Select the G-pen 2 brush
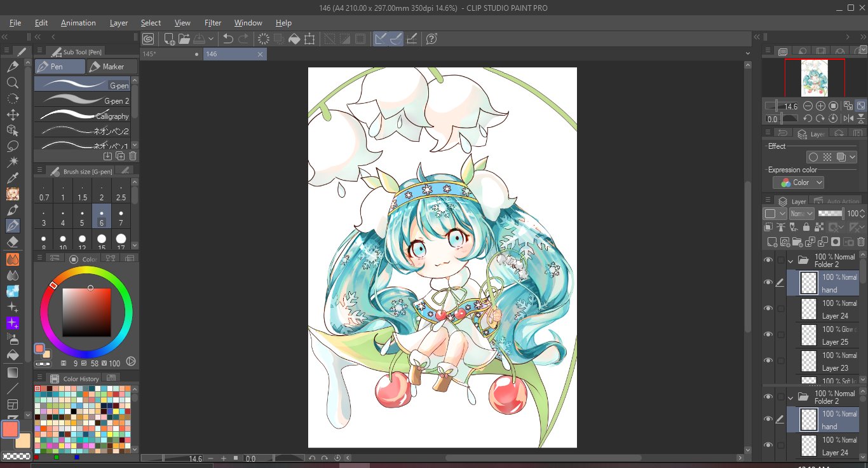The image size is (868, 468). (82, 100)
